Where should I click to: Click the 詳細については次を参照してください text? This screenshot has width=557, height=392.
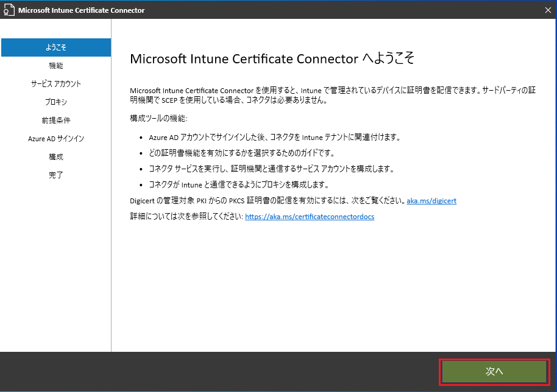pyautogui.click(x=187, y=217)
